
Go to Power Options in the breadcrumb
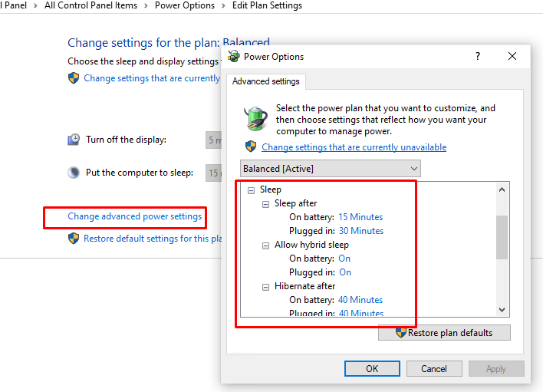[185, 5]
